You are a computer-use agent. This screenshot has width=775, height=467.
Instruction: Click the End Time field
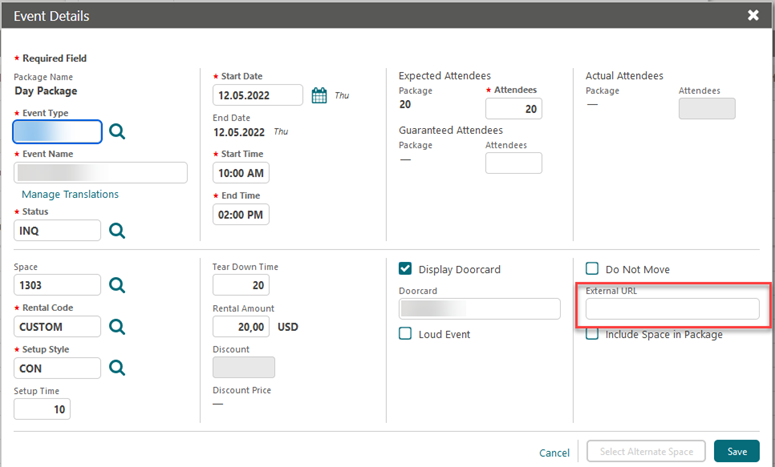coord(241,214)
